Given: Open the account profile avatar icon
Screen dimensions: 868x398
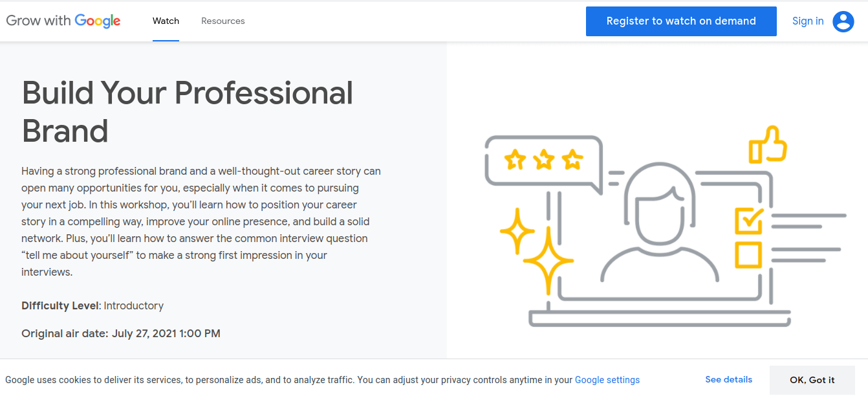Looking at the screenshot, I should [x=843, y=21].
